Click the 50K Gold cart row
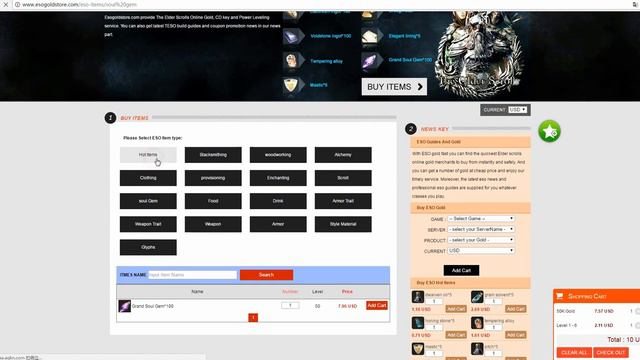The image size is (640, 360). pyautogui.click(x=597, y=311)
